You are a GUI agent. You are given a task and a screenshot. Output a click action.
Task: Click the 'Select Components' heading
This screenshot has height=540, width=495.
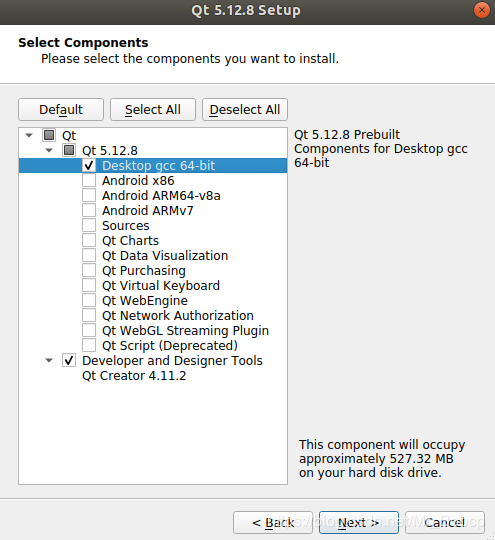(83, 43)
